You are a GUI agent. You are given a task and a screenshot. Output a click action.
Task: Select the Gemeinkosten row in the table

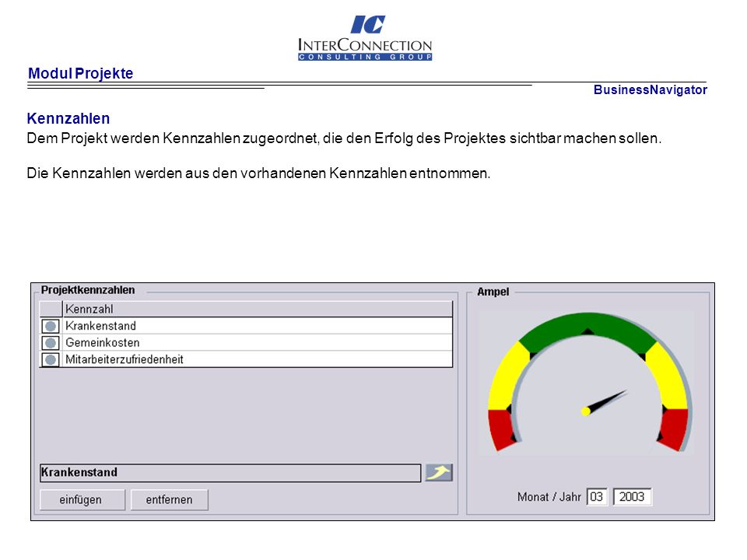247,342
